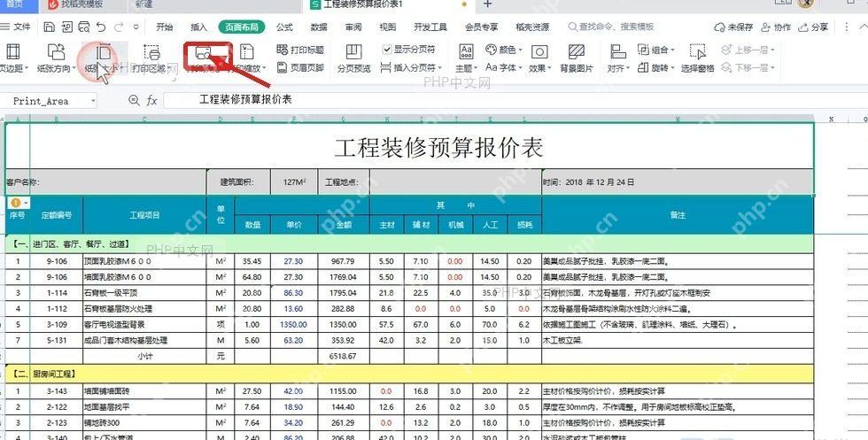Expand the 下移一层 send backward dropdown
Viewport: 868px width, 440px height.
772,68
